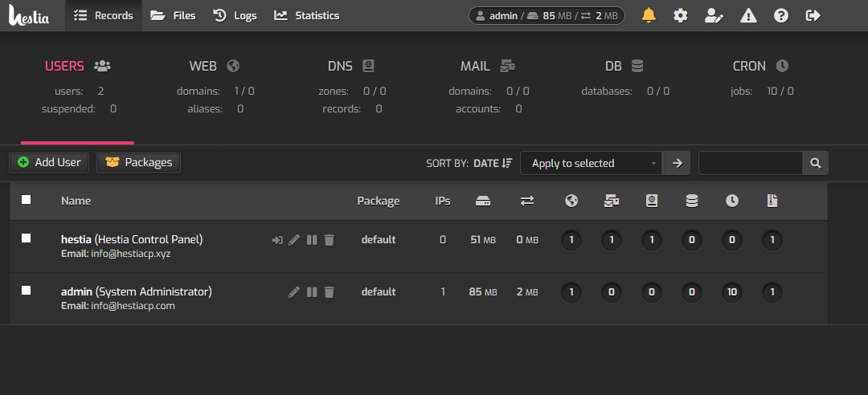Edit the hestia user pencil icon

point(294,240)
